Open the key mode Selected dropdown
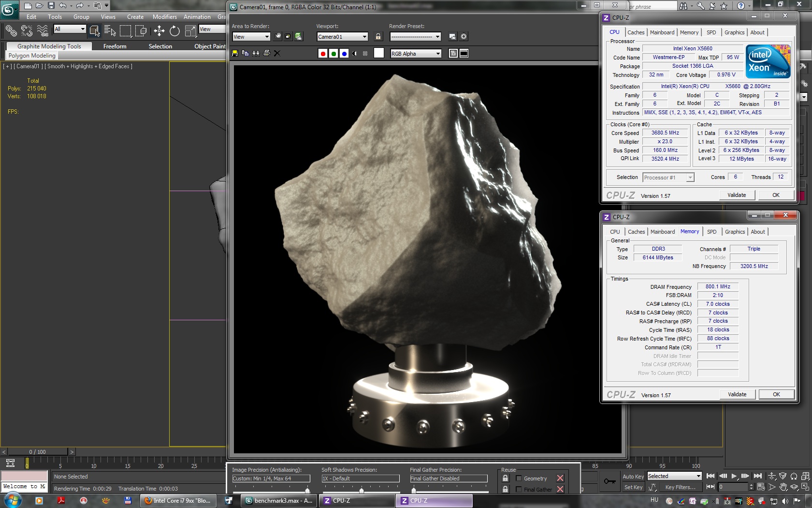Screen dimensions: 812x508 [x=674, y=476]
